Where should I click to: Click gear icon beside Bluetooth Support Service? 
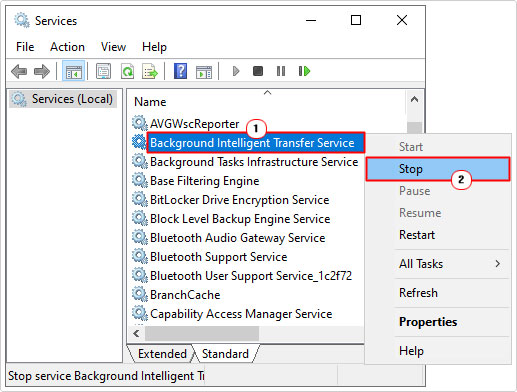pos(139,256)
